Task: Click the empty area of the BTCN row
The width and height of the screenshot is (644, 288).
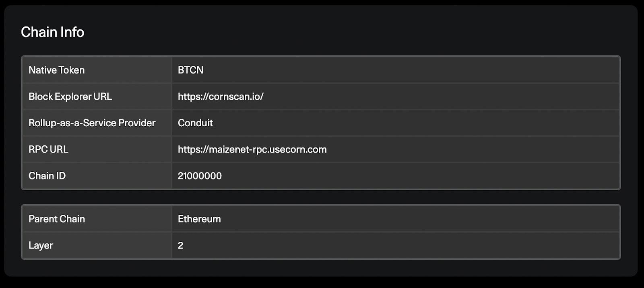Action: (x=411, y=70)
